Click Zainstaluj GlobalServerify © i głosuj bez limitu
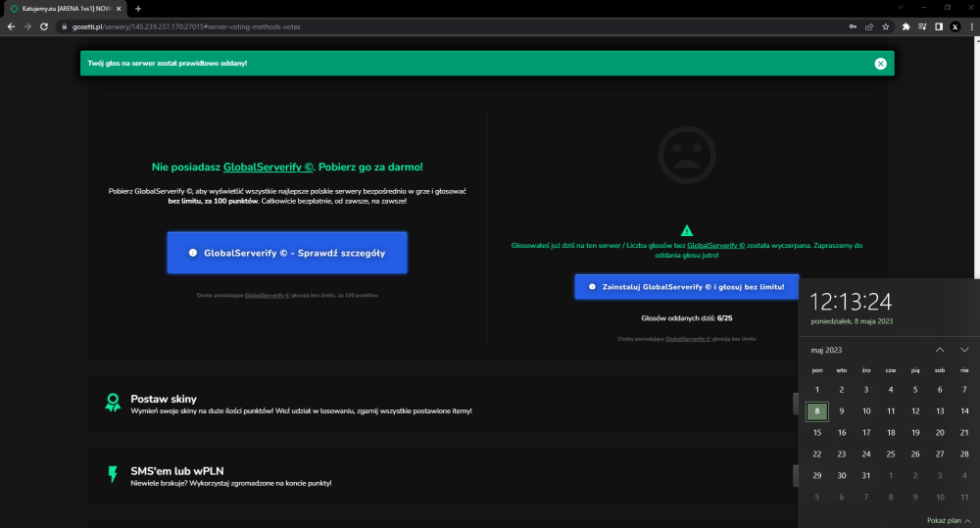The width and height of the screenshot is (980, 528). coord(686,287)
